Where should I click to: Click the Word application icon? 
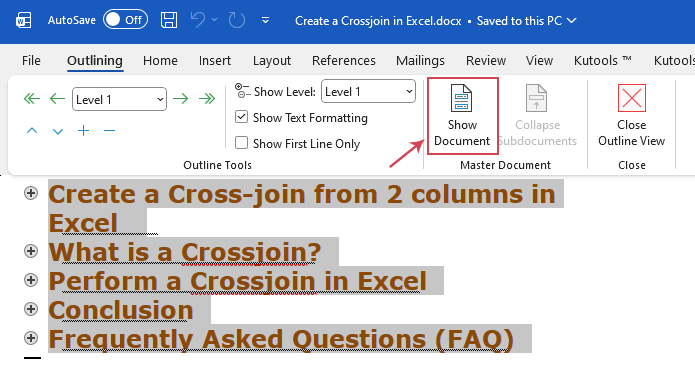[x=23, y=20]
